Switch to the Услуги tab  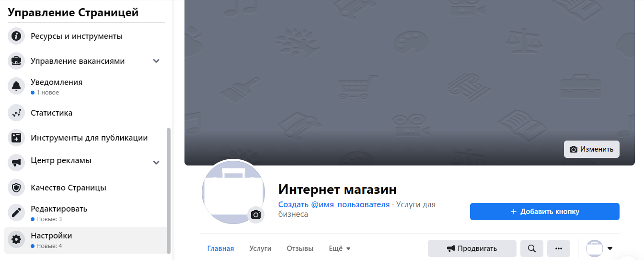pos(260,248)
